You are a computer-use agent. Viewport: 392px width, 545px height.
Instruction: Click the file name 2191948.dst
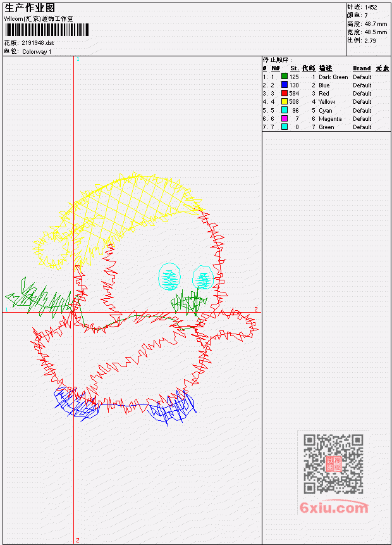point(38,43)
